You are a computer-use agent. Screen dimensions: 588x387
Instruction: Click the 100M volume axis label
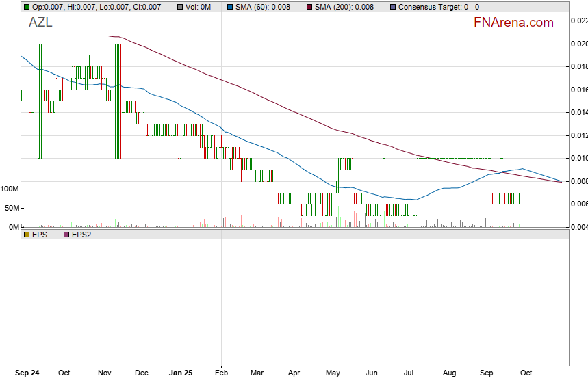point(10,189)
